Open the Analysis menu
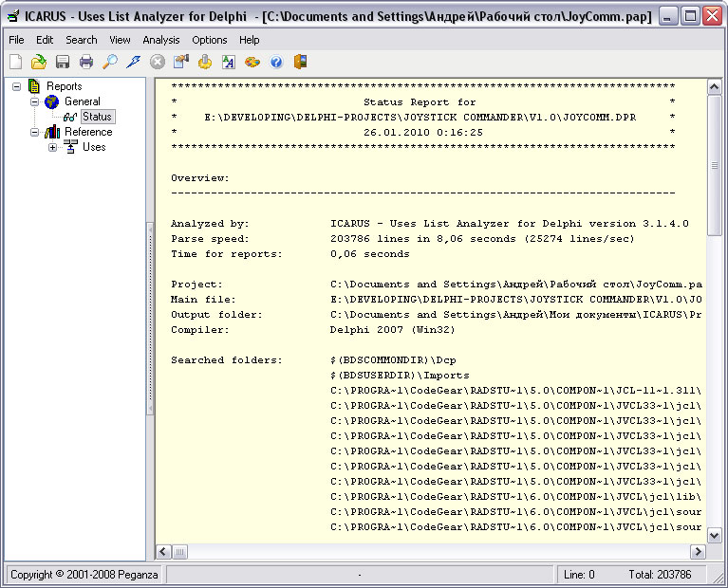This screenshot has width=728, height=588. tap(161, 40)
